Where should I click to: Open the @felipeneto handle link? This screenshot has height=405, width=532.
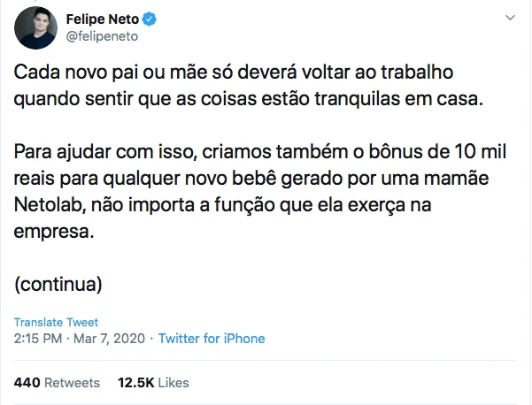102,36
